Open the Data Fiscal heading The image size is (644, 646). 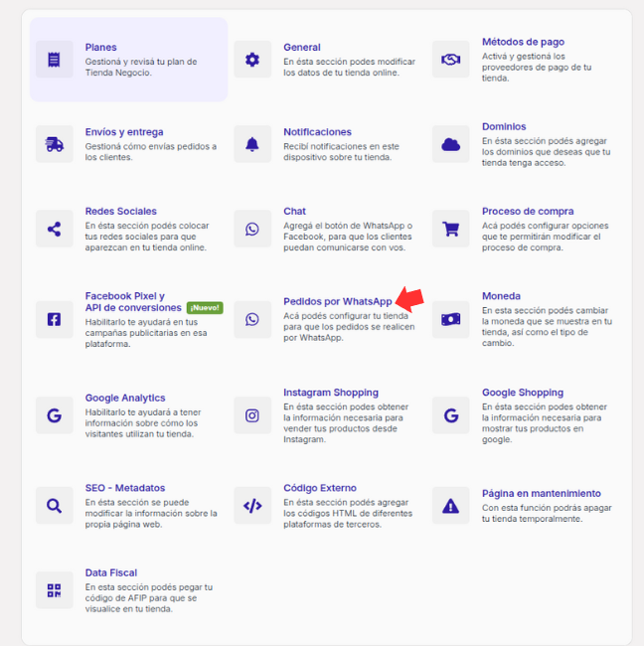pyautogui.click(x=111, y=573)
